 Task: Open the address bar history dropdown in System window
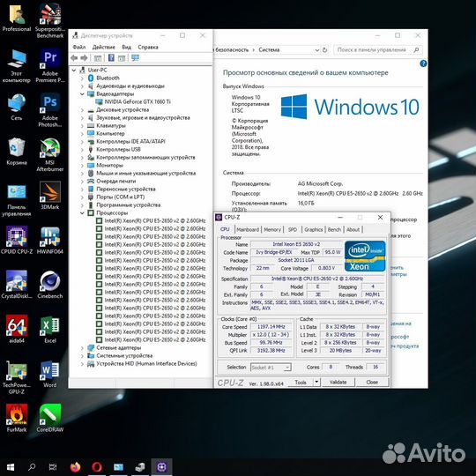317,49
